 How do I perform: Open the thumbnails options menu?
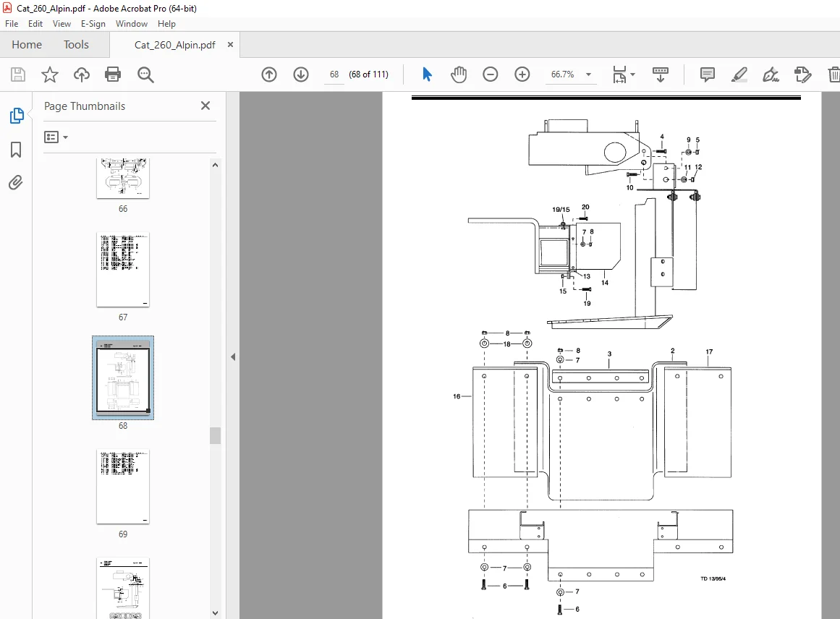56,137
